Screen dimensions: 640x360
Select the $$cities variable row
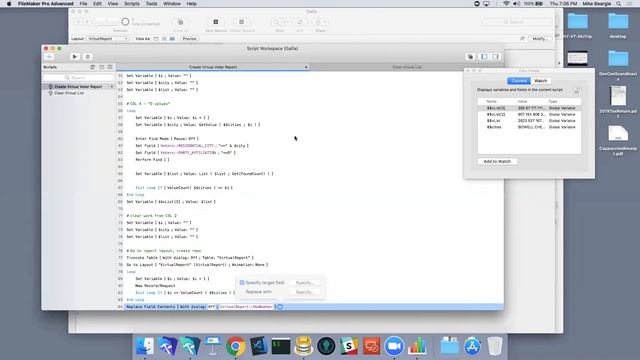[x=529, y=127]
